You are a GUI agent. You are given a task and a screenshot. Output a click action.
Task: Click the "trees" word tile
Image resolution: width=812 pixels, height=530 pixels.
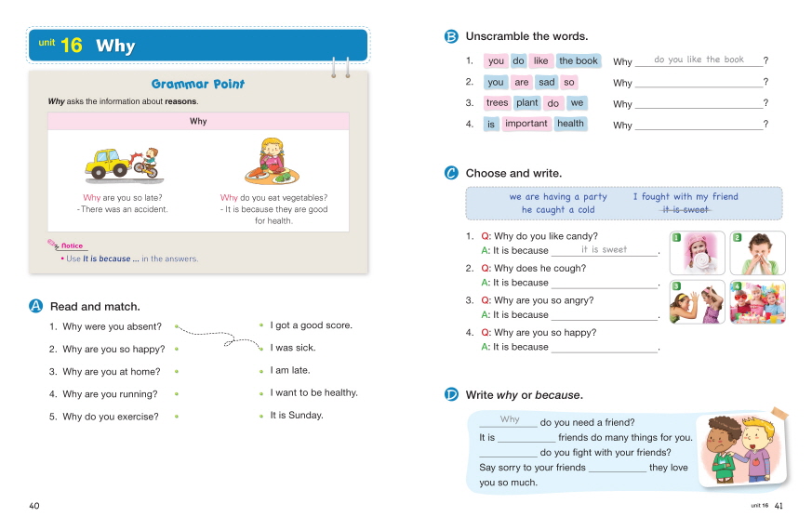point(498,103)
